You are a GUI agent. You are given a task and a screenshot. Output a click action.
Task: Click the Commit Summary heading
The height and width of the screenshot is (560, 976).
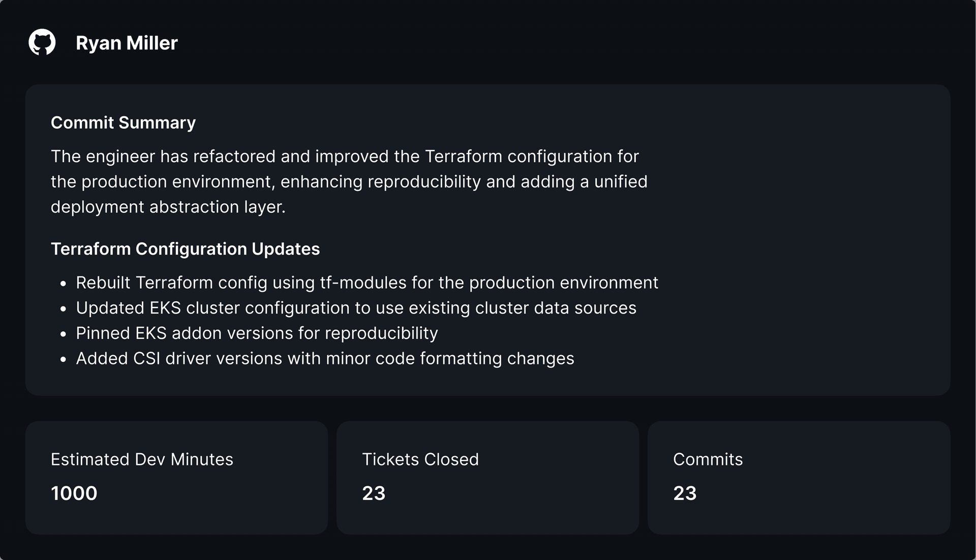point(123,123)
